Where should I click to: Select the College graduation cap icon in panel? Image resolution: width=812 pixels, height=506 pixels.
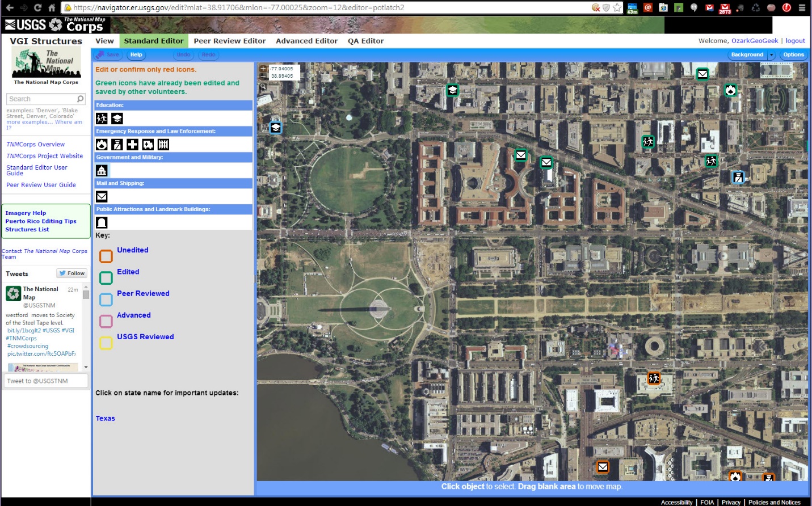point(117,119)
